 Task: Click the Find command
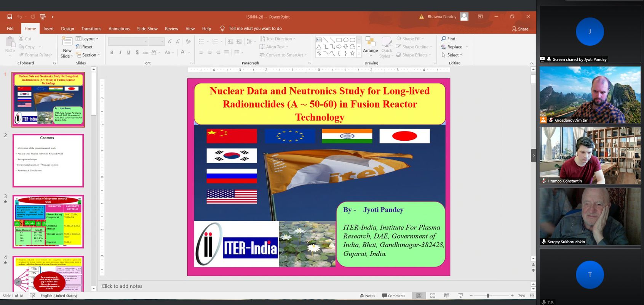click(448, 39)
